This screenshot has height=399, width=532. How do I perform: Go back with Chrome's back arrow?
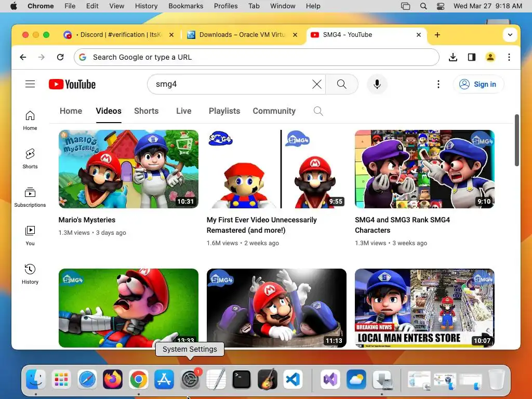[x=23, y=57]
